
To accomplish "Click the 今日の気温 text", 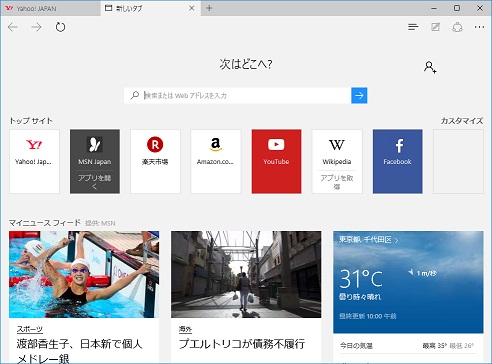I will 356,346.
